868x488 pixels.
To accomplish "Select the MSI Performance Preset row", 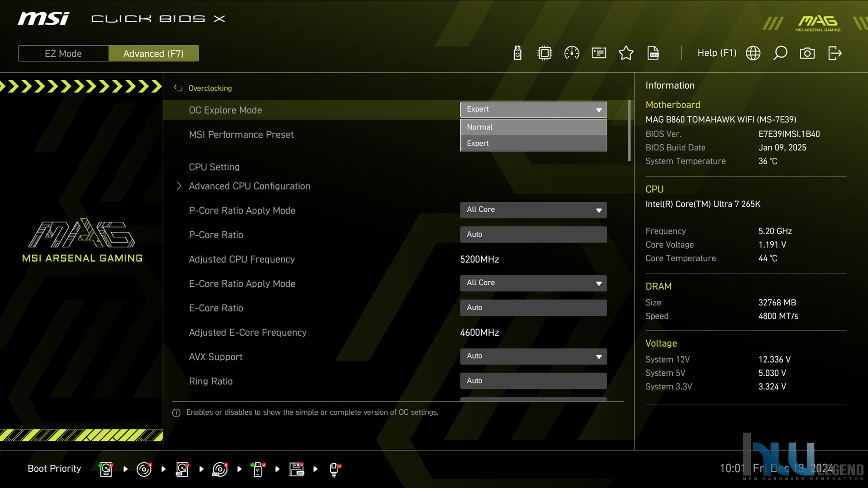I will tap(241, 135).
